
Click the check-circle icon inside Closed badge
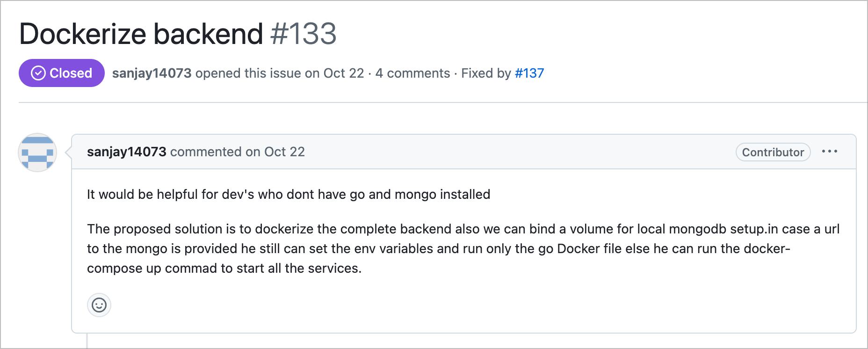pyautogui.click(x=38, y=73)
